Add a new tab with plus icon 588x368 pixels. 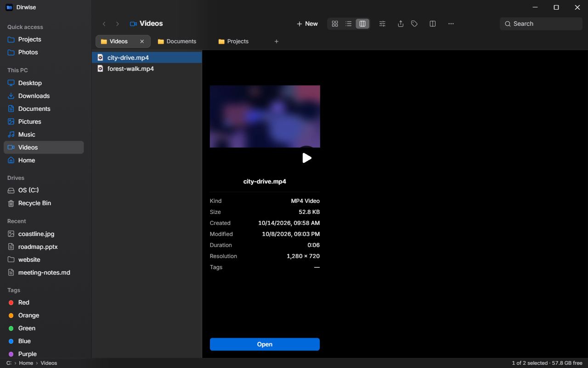[x=277, y=41]
